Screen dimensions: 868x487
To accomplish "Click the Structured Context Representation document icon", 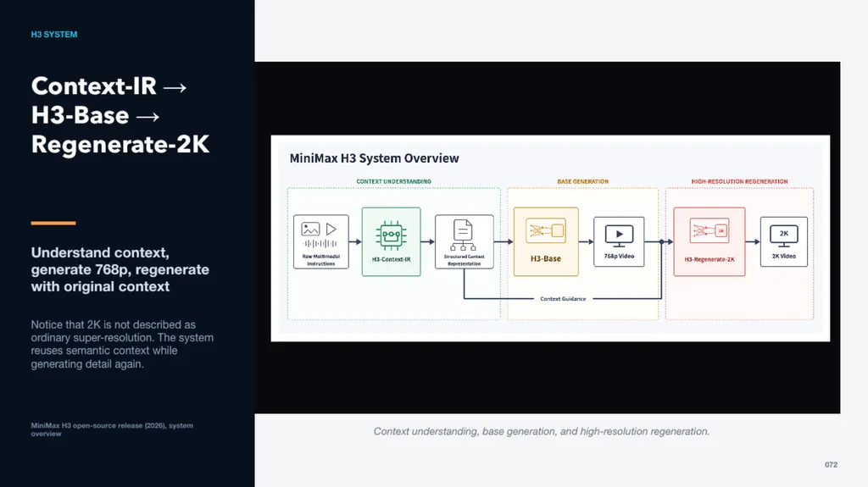I will click(x=463, y=235).
